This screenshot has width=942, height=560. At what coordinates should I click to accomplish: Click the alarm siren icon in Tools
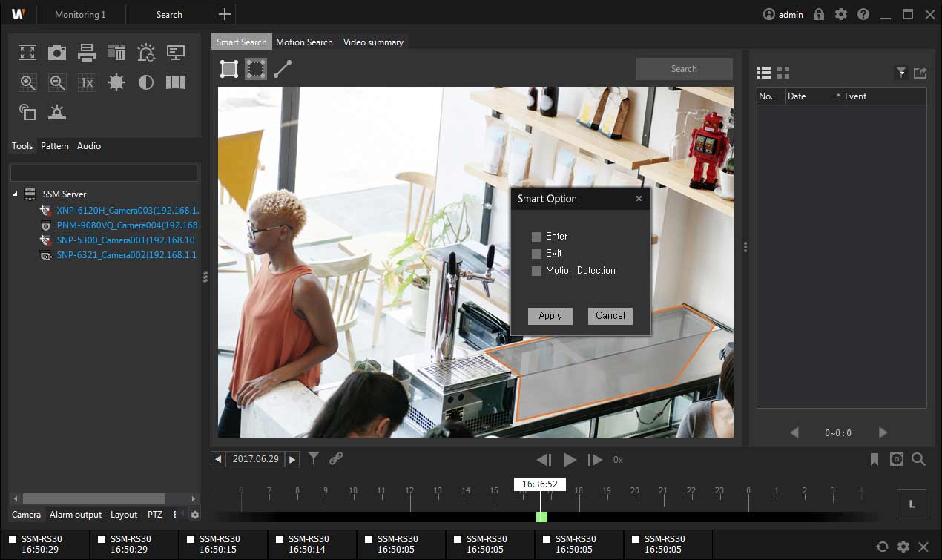[57, 112]
